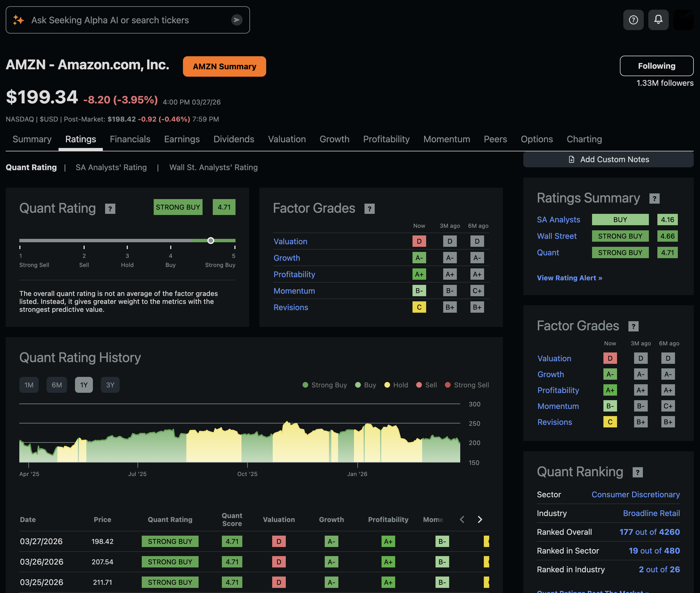Open the Consumer Discretionary sector link
Screen dimensions: 700x593
[636, 494]
